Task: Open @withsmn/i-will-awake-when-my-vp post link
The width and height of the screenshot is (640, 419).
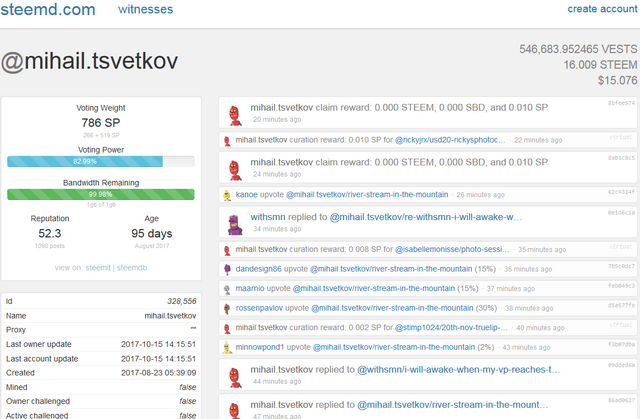Action: tap(459, 370)
